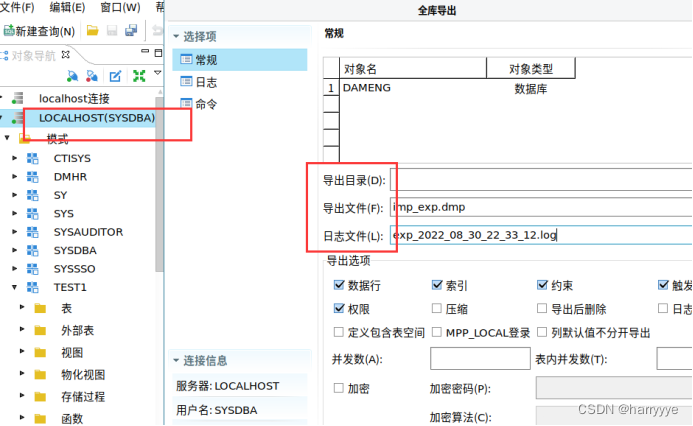Viewport: 693px width, 426px height.
Task: Click the 导出文件(F) input field
Action: 541,207
